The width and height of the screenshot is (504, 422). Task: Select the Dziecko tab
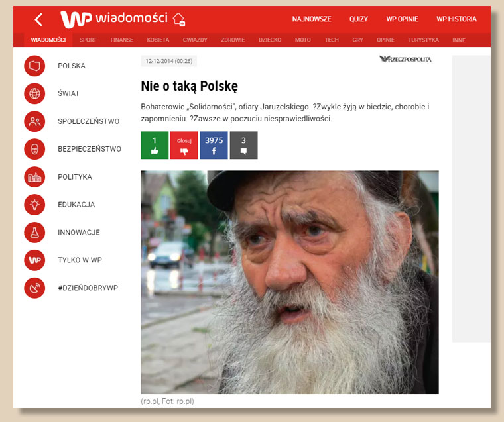click(x=270, y=40)
